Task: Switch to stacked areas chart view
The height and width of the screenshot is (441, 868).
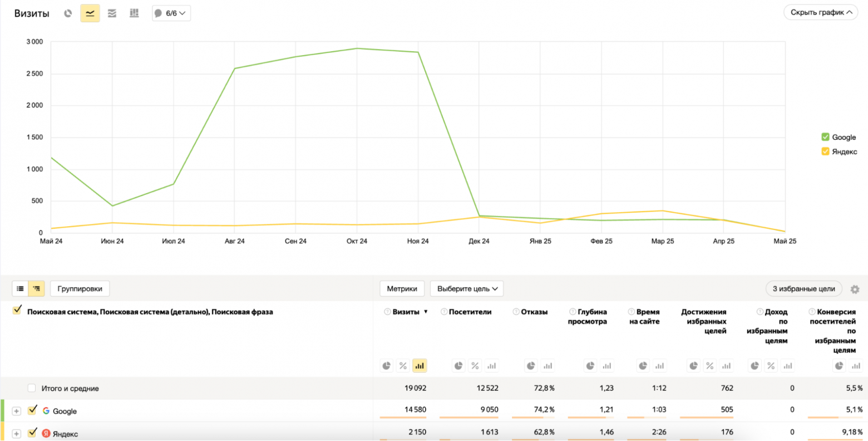Action: pos(112,13)
